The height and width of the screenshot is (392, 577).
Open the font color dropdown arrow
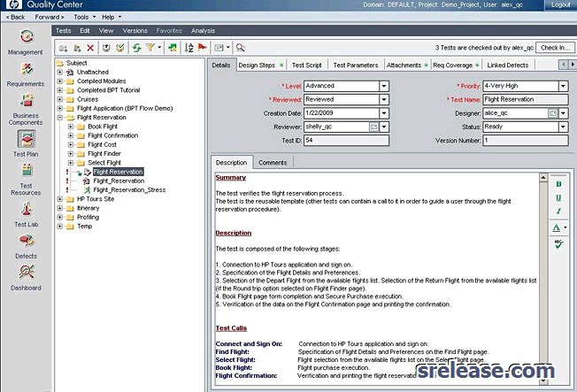pyautogui.click(x=565, y=227)
